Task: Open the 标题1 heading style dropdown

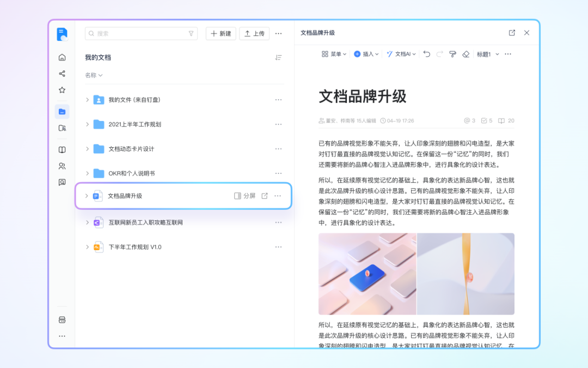Action: 488,54
